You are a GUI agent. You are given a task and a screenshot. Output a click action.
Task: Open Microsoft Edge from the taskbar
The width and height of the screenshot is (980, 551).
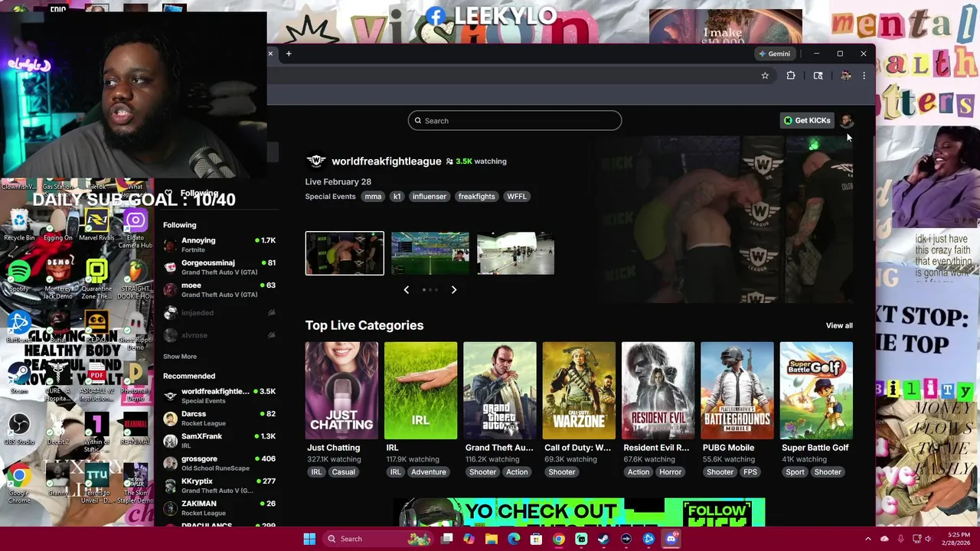514,539
